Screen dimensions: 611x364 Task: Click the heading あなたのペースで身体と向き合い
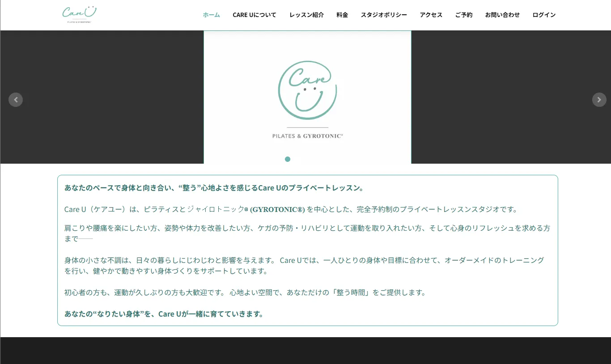coord(215,188)
